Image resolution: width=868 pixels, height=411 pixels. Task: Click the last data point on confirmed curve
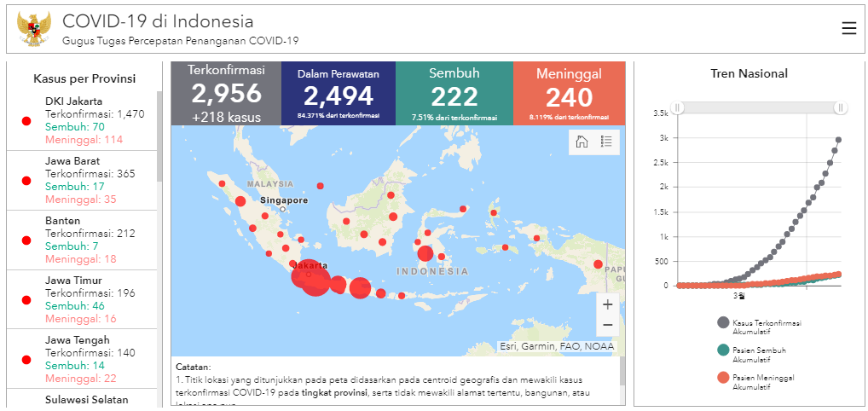pos(838,140)
